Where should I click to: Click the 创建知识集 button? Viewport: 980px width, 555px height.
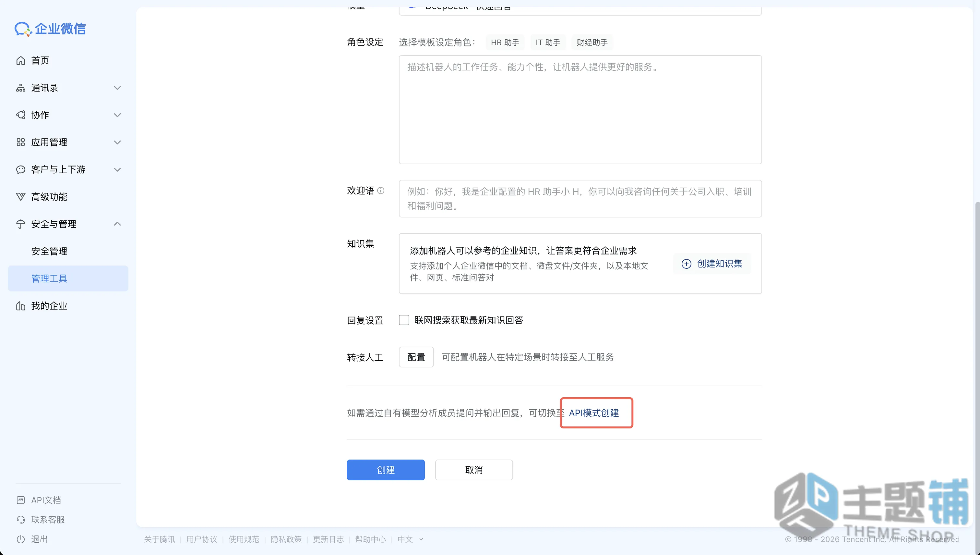[x=712, y=264]
